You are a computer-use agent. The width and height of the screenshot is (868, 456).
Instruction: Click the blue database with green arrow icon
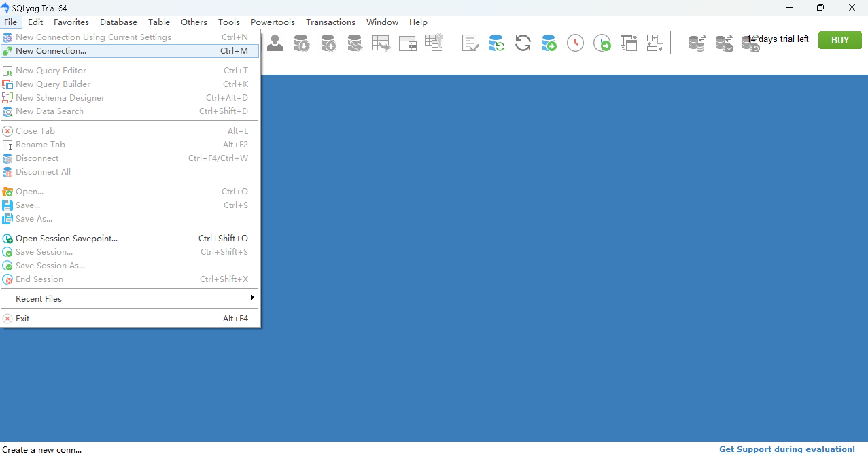549,43
